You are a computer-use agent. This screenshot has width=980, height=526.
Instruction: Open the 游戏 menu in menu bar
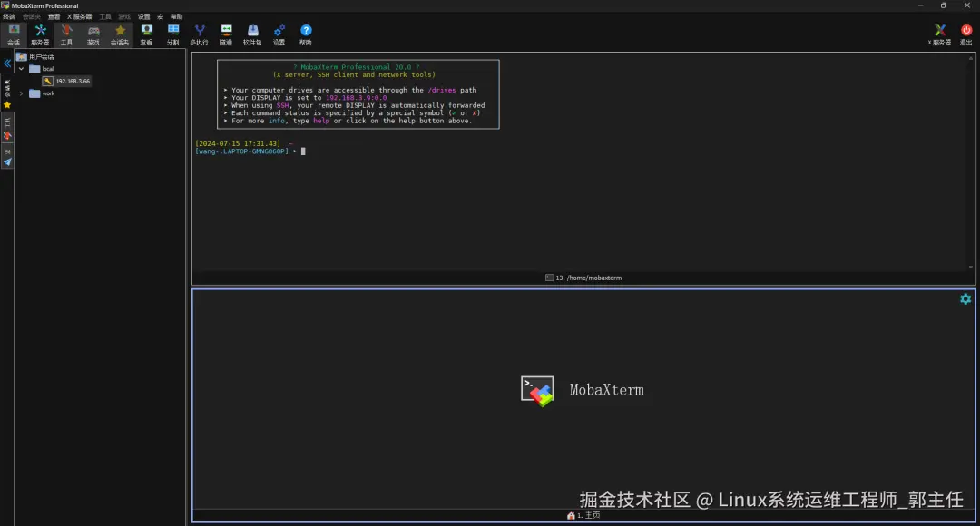(x=124, y=17)
